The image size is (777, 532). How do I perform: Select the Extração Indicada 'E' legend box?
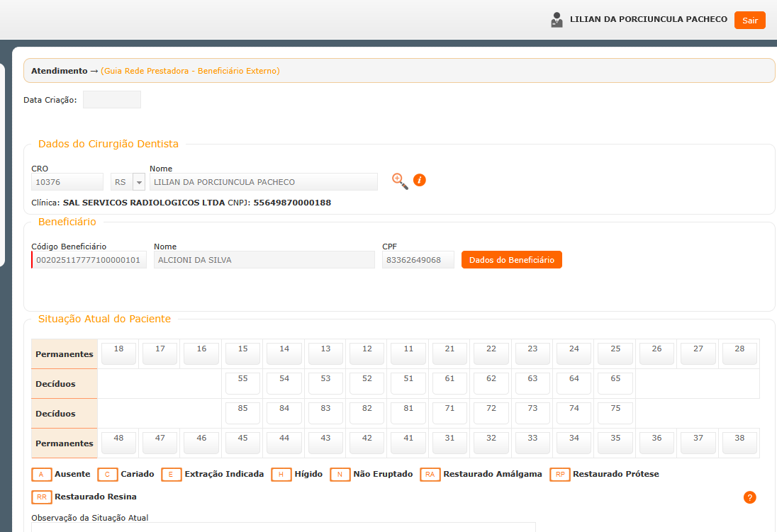click(x=172, y=475)
